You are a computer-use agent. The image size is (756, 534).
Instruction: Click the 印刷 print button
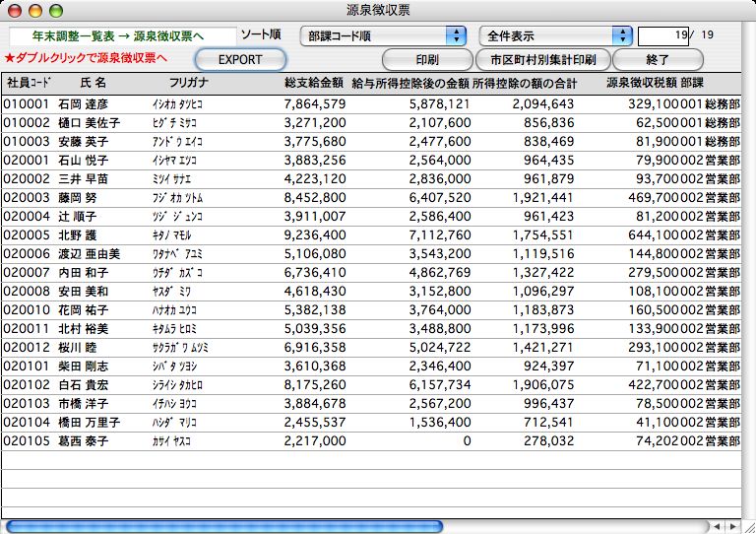point(426,59)
